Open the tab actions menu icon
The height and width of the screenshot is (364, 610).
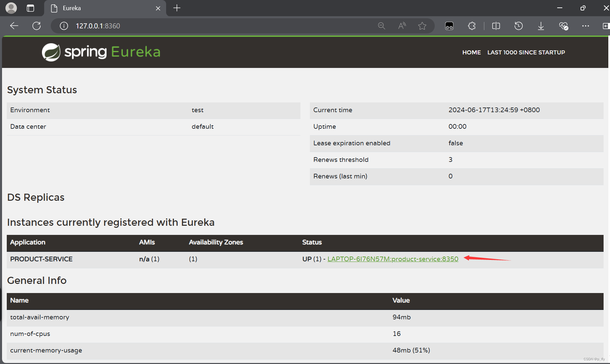tap(30, 8)
